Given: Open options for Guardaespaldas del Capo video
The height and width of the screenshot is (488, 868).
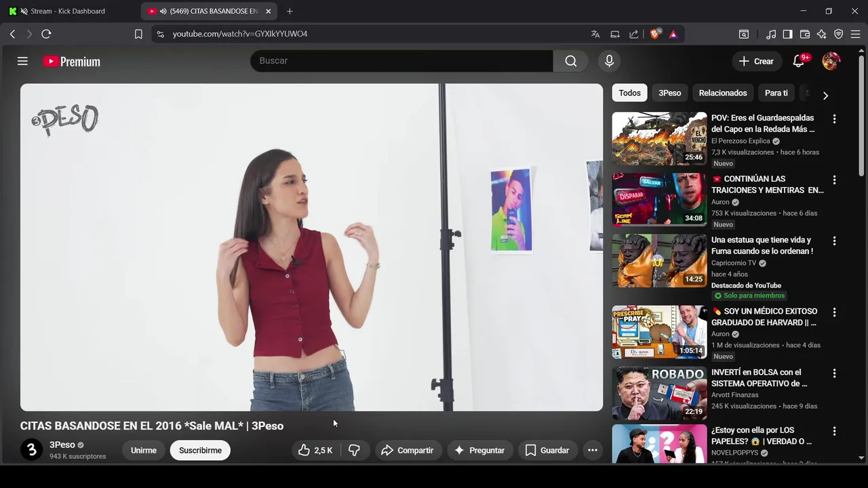Looking at the screenshot, I should click(834, 119).
